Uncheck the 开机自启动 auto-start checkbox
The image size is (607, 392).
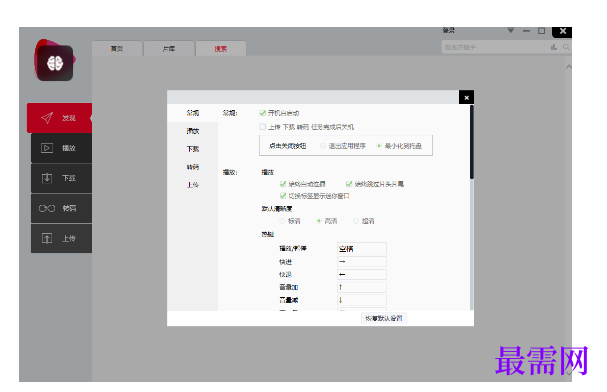262,113
